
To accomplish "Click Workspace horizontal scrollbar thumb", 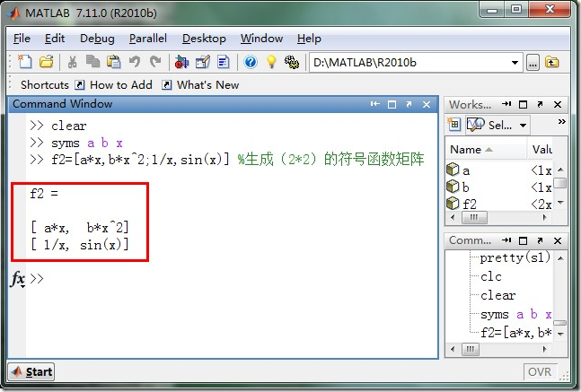I will coord(474,218).
